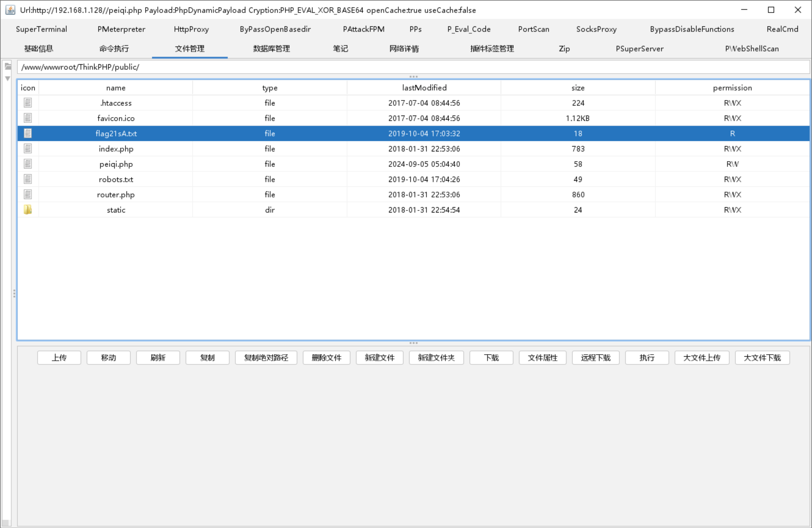Click the 2024-09-05 05:04:40 date cell
Image resolution: width=812 pixels, height=528 pixels.
tap(424, 164)
